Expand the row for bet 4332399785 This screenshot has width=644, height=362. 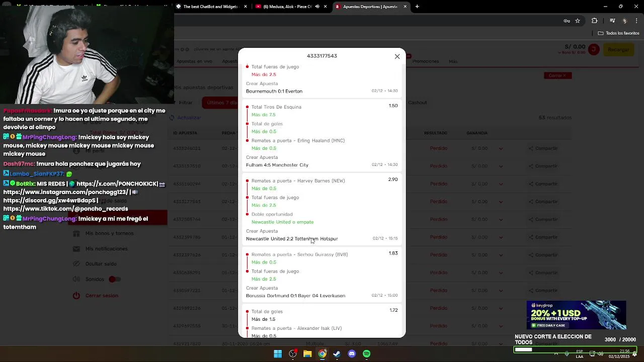coord(501,237)
